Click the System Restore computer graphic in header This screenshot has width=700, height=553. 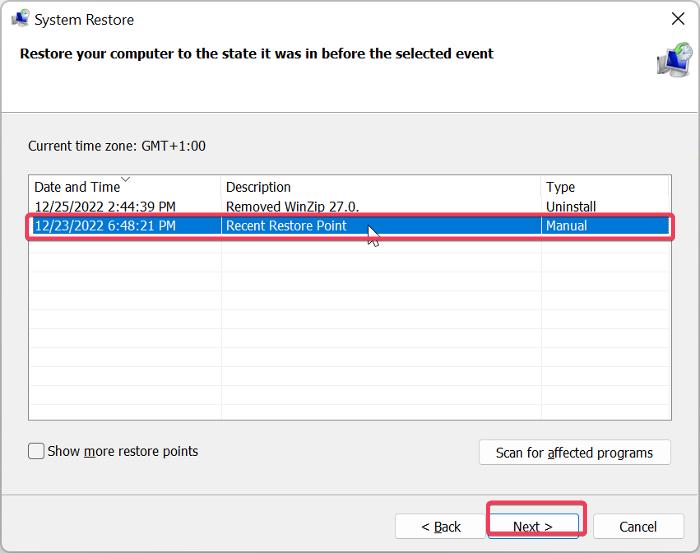673,60
